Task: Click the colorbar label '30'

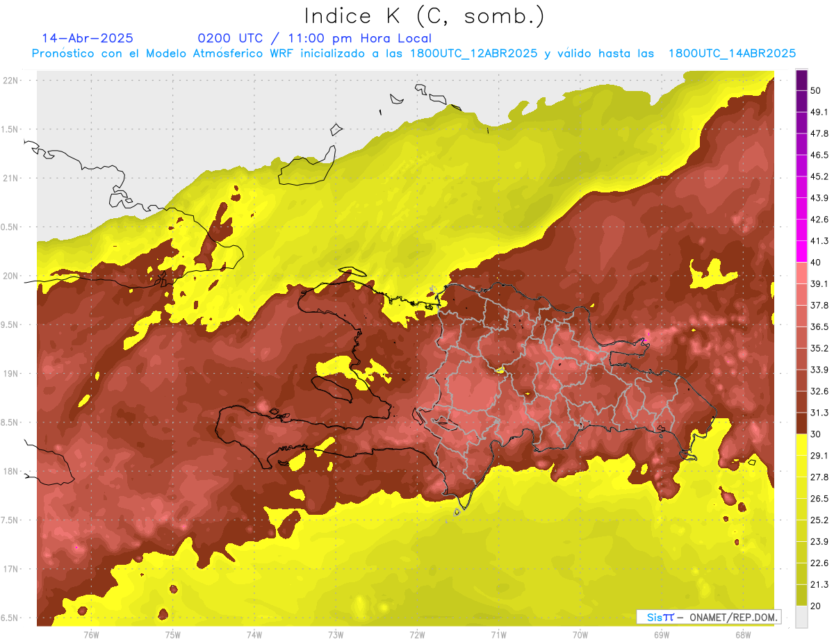Action: [x=817, y=434]
